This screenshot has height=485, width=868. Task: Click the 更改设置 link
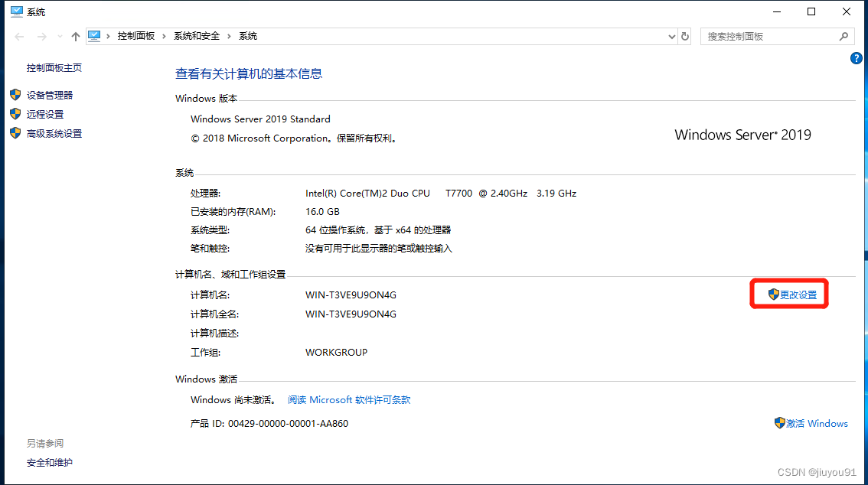click(x=798, y=295)
